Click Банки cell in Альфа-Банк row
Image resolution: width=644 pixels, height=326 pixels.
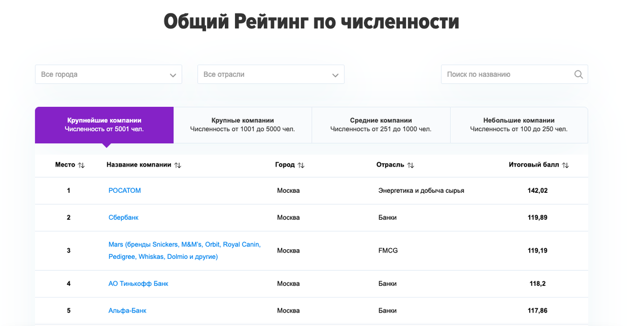click(x=387, y=310)
